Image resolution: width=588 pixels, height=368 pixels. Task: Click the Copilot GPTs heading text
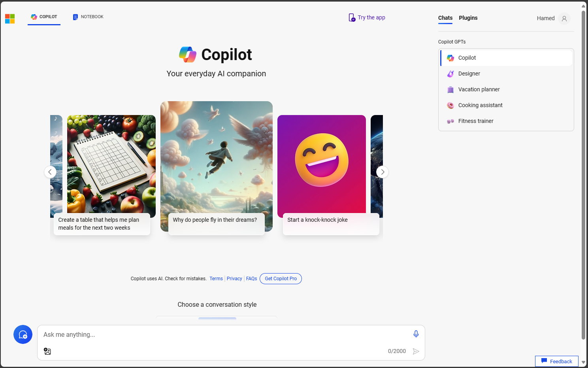click(x=452, y=42)
